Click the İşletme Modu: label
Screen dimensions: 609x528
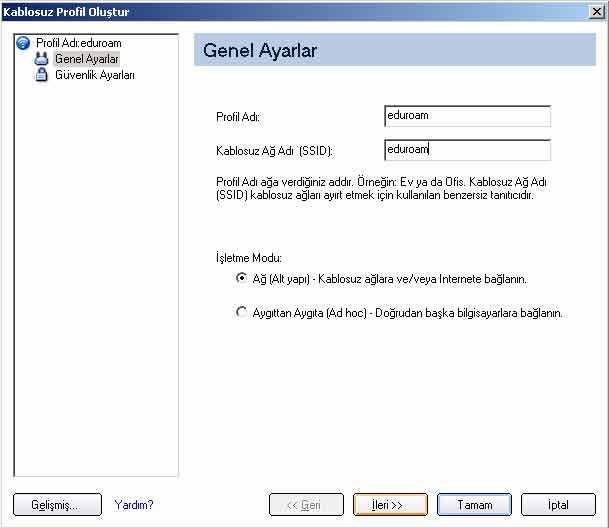249,258
